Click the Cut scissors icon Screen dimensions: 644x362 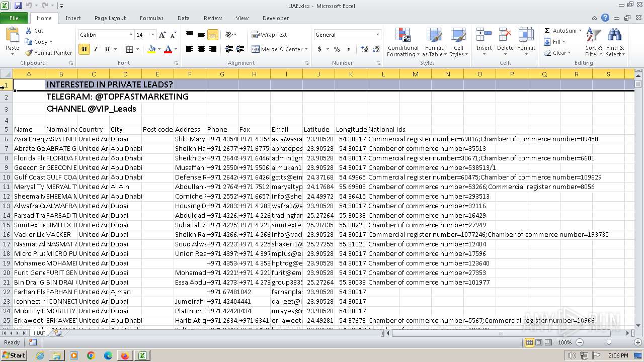click(29, 31)
